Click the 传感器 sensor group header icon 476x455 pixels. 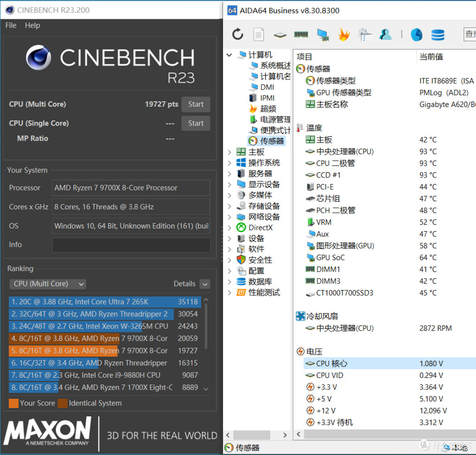coord(301,69)
